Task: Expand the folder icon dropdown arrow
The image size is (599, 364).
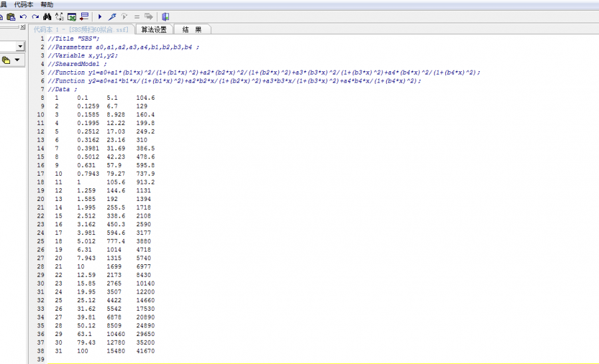Action: point(17,60)
